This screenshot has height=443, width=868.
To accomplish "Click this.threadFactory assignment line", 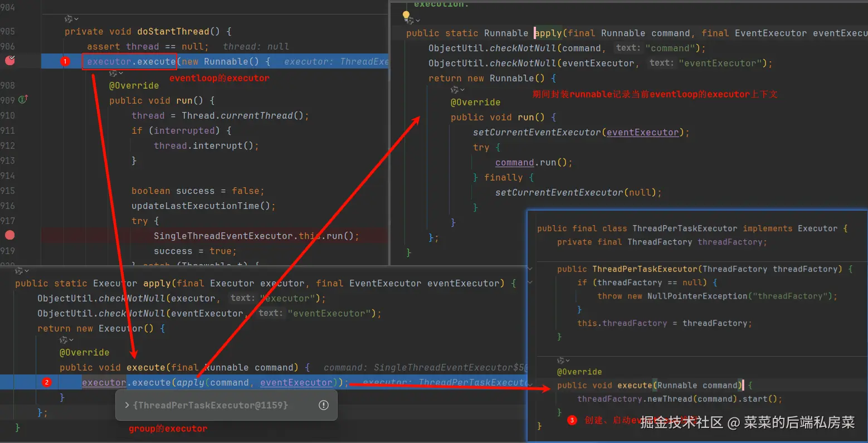I will [x=665, y=323].
